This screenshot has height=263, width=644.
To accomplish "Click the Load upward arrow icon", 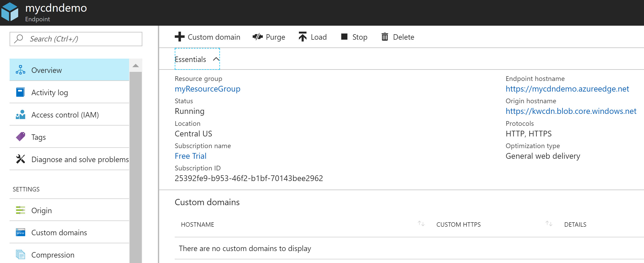I will point(303,37).
